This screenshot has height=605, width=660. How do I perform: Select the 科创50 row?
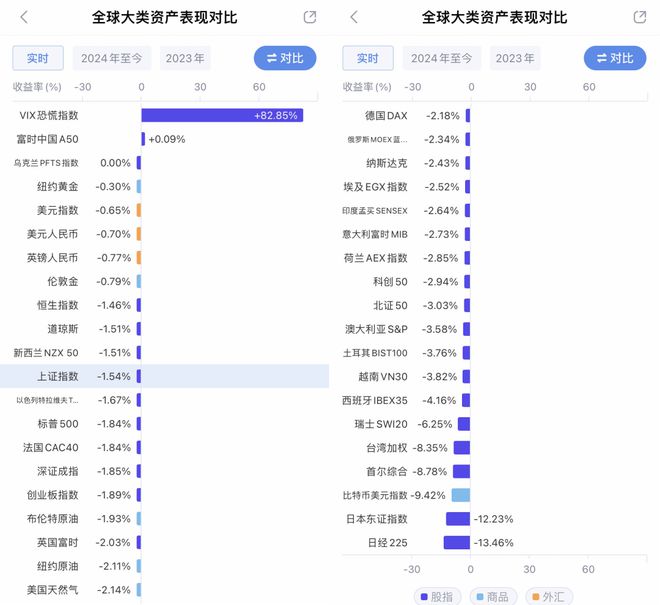(x=495, y=282)
